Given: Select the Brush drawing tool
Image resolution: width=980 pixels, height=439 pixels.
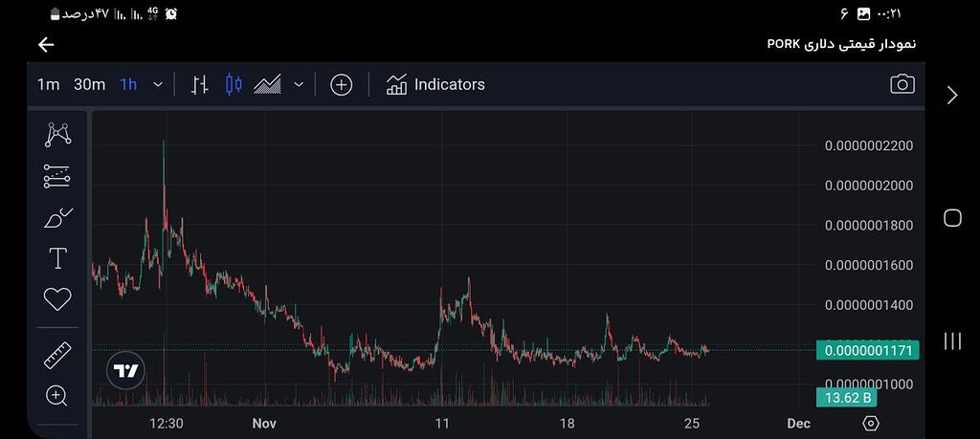Looking at the screenshot, I should pyautogui.click(x=58, y=218).
